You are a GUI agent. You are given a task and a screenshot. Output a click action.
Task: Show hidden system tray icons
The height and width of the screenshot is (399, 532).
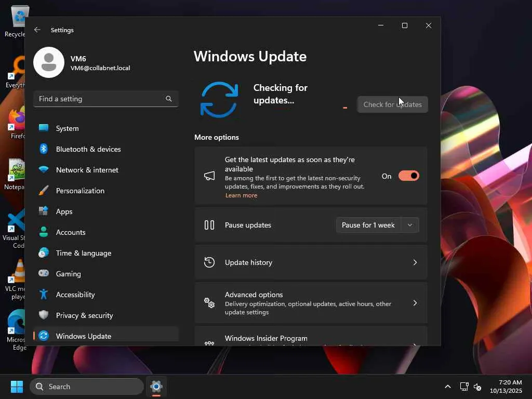click(x=448, y=387)
